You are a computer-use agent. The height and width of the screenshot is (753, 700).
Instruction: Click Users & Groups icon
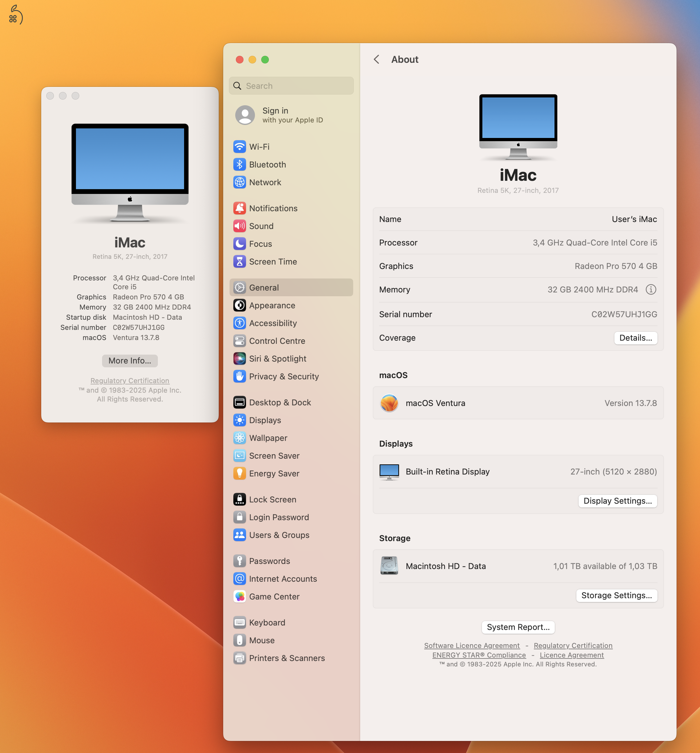tap(239, 535)
